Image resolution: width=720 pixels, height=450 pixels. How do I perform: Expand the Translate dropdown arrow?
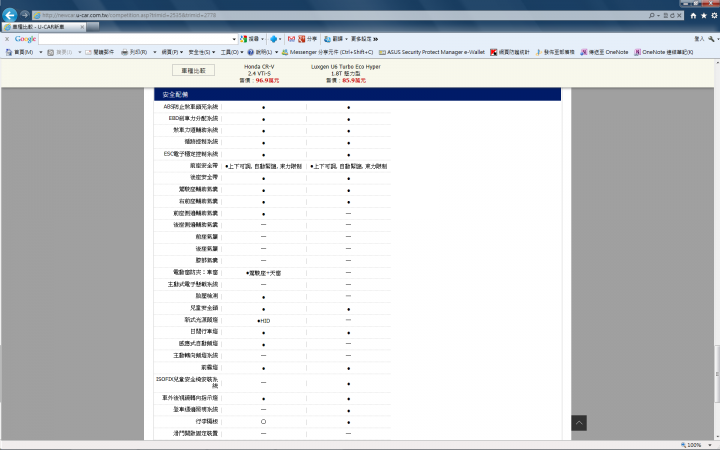(x=346, y=39)
